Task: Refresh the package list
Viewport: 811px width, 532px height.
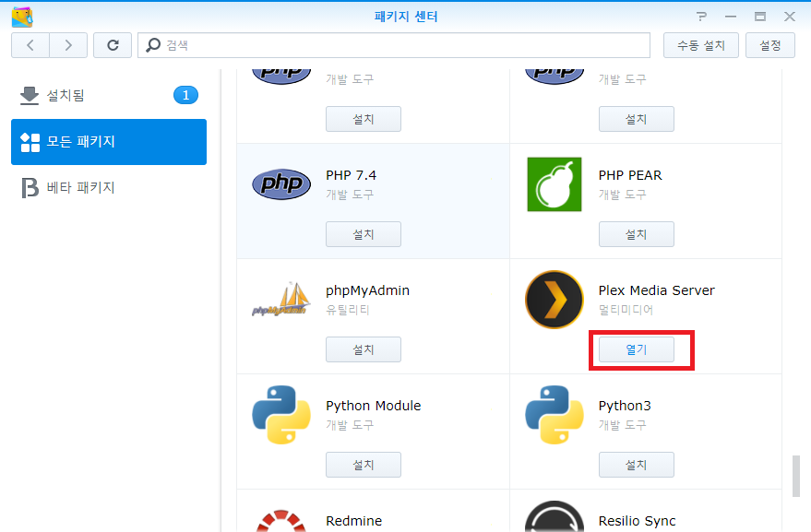Action: click(113, 45)
